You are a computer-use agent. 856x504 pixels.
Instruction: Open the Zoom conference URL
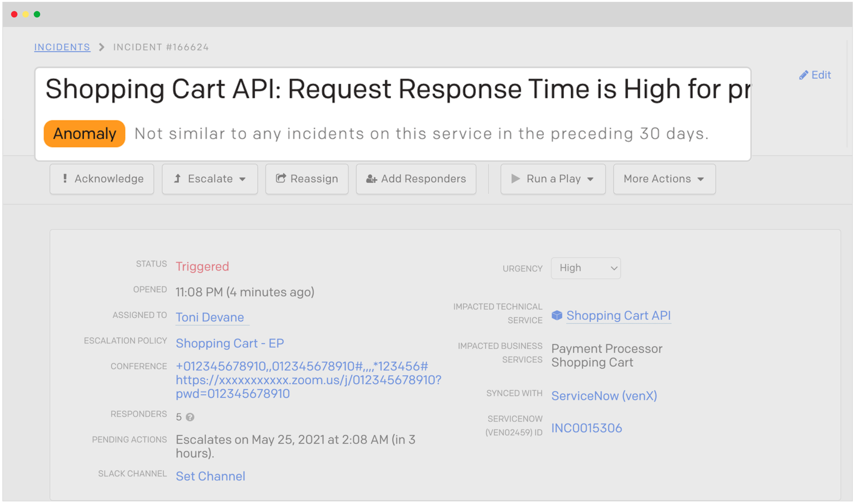[x=308, y=380]
